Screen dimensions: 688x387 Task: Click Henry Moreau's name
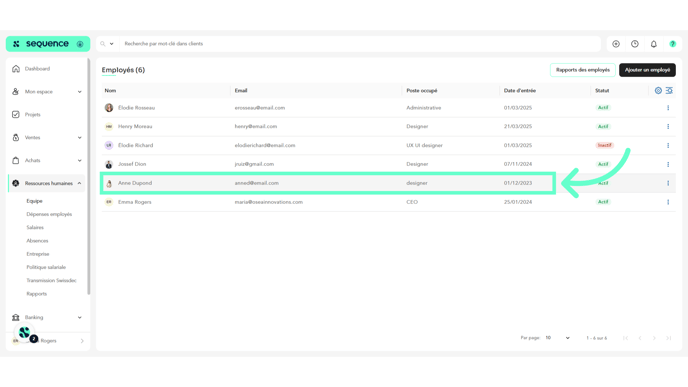pos(135,126)
